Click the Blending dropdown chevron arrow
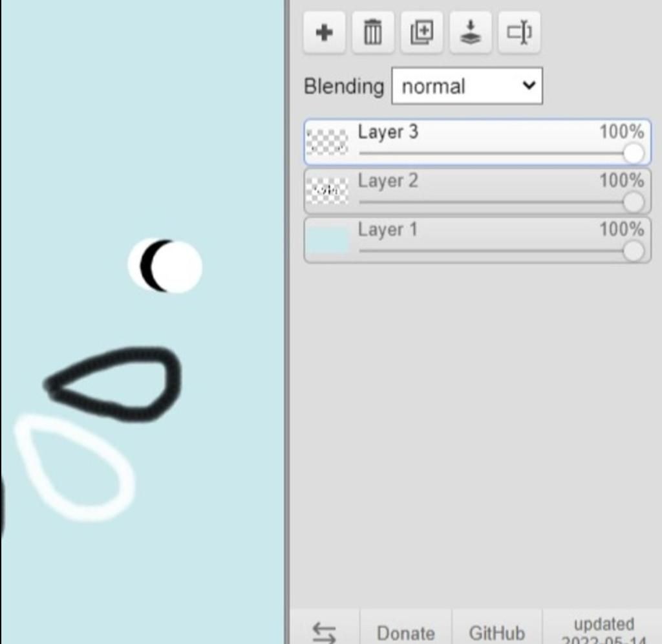 click(529, 86)
